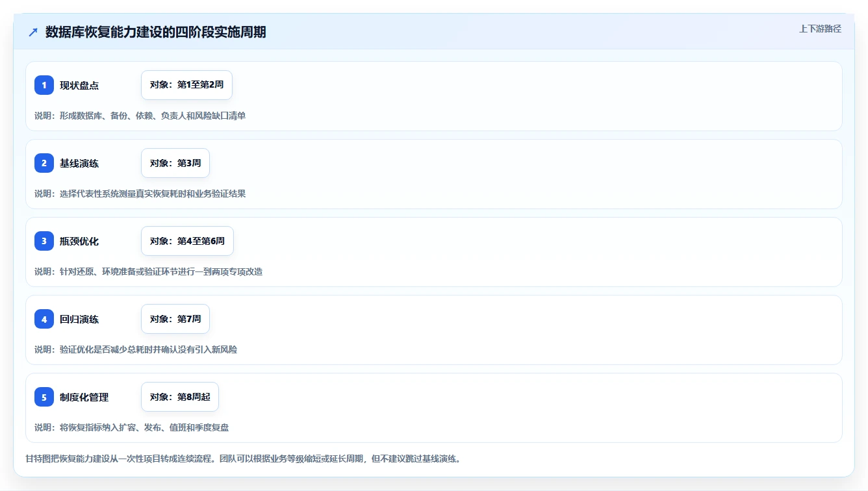Click the 基线演练 step title
Screen dimensions: 868x491
click(79, 164)
